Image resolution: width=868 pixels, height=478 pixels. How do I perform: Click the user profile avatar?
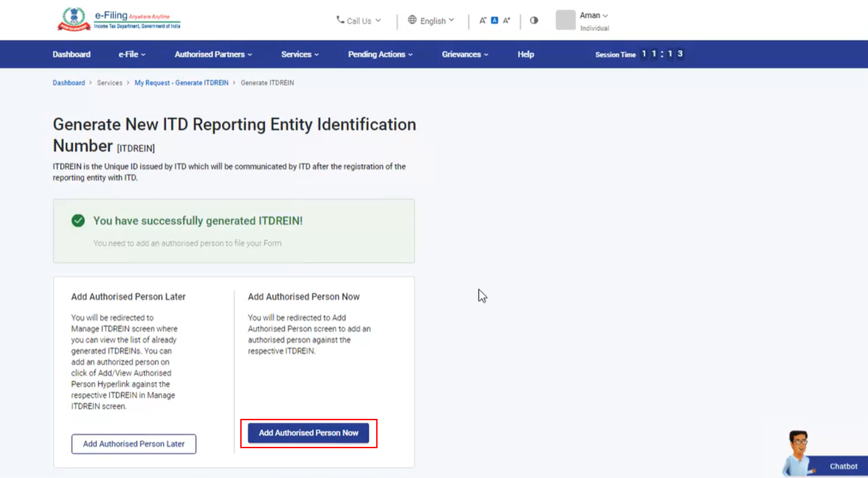coord(565,20)
